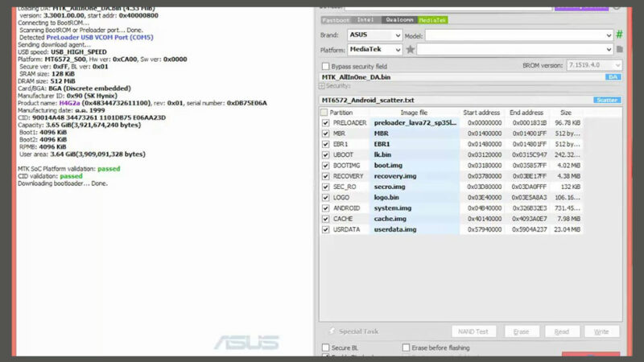Click the Size column header
Screen dimensions: 644x362
(x=566, y=112)
